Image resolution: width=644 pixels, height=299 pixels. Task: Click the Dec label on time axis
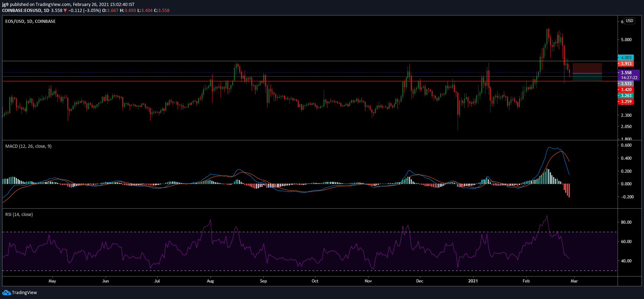tap(420, 281)
